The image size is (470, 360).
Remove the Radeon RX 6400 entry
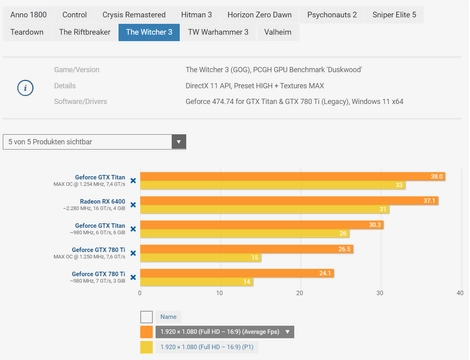(133, 205)
